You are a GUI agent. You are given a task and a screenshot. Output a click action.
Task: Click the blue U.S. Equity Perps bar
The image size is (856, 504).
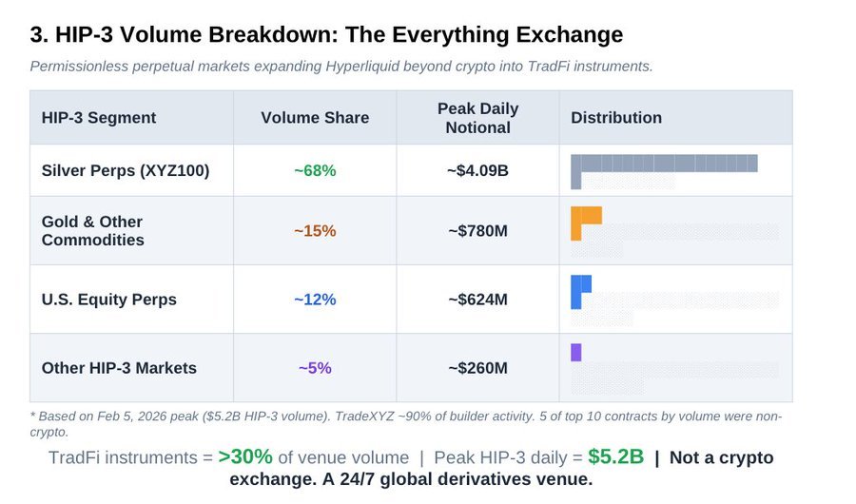click(581, 284)
